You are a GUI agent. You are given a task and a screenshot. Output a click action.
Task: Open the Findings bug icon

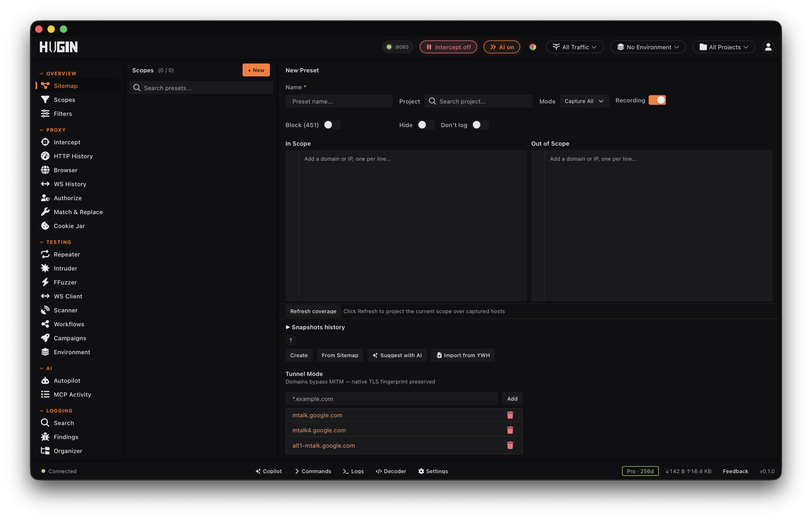pos(45,437)
